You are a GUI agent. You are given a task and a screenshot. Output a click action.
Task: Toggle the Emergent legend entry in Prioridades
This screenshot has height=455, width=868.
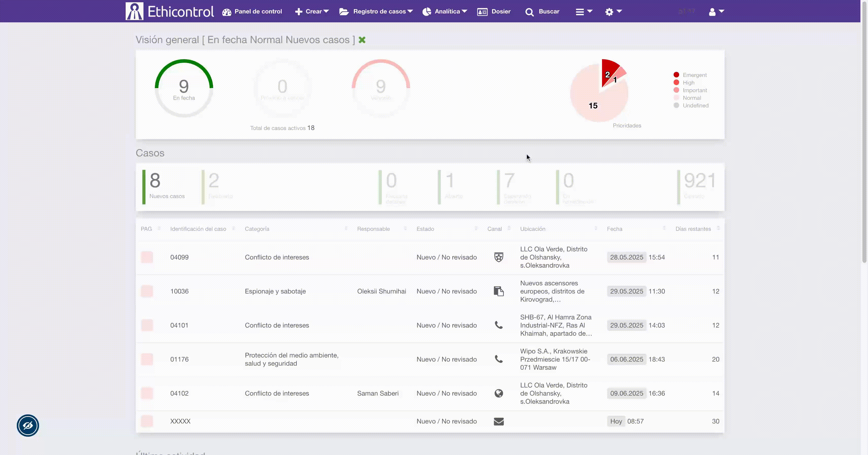tap(694, 75)
